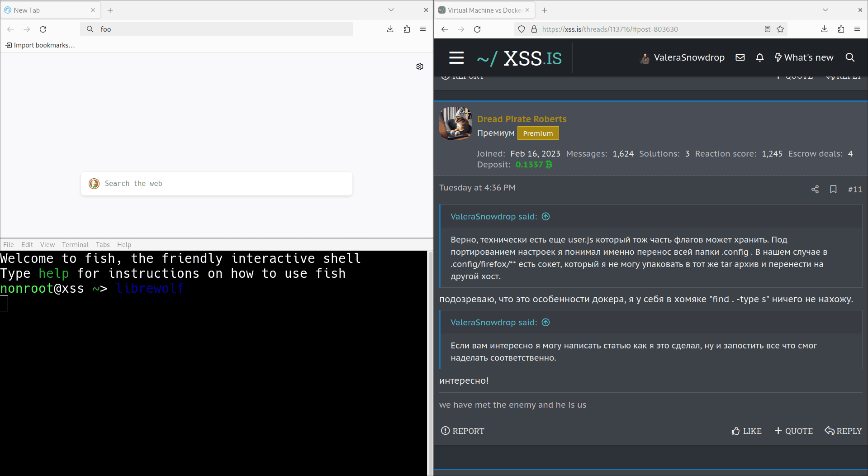This screenshot has width=868, height=476.
Task: Open downloads in the New Tab window
Action: pyautogui.click(x=390, y=29)
